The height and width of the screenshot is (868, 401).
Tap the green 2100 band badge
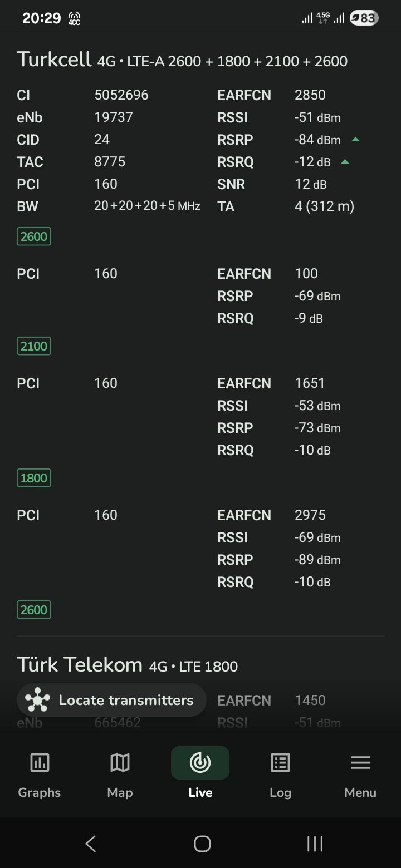(34, 346)
